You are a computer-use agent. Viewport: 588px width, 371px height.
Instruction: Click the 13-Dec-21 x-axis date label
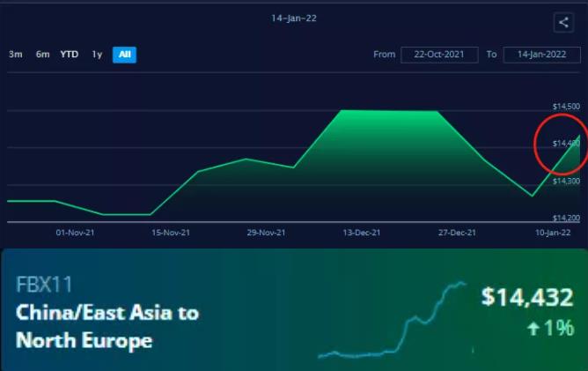tap(361, 233)
